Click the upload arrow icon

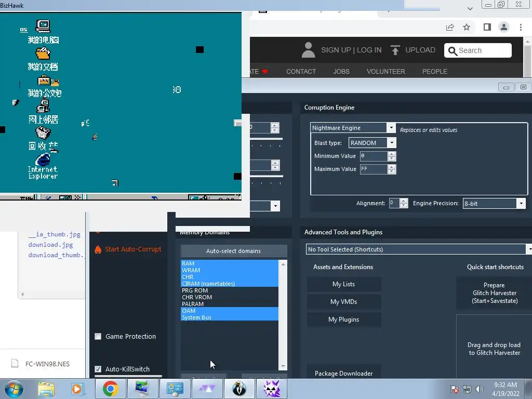(395, 50)
